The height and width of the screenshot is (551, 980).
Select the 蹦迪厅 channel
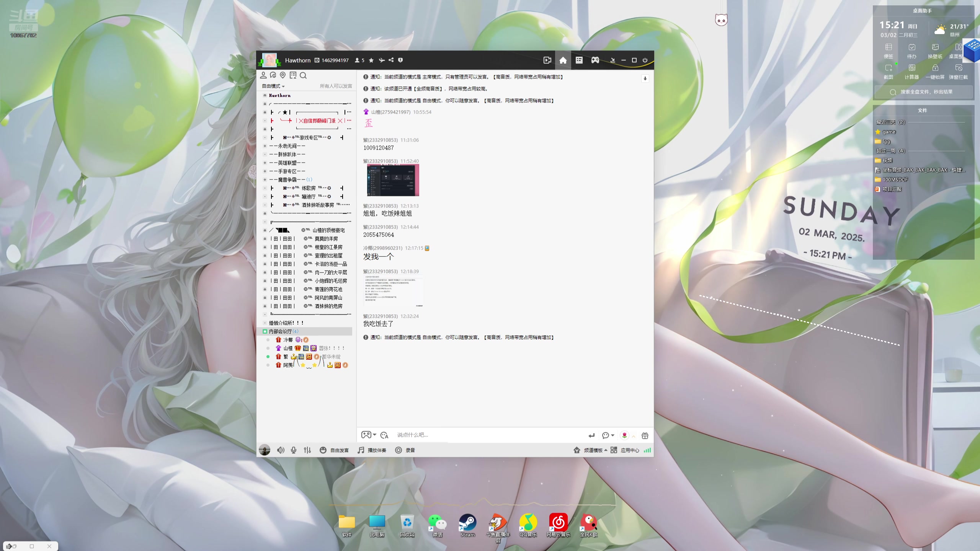pyautogui.click(x=309, y=196)
